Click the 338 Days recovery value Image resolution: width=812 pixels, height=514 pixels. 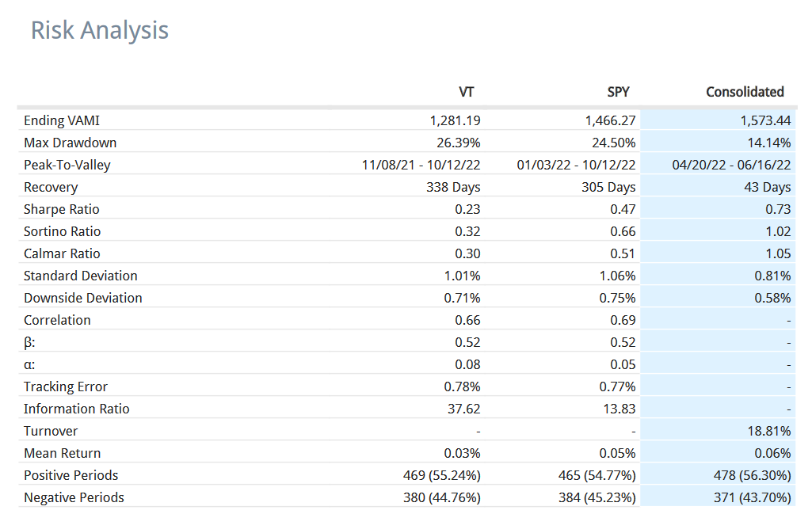point(453,188)
